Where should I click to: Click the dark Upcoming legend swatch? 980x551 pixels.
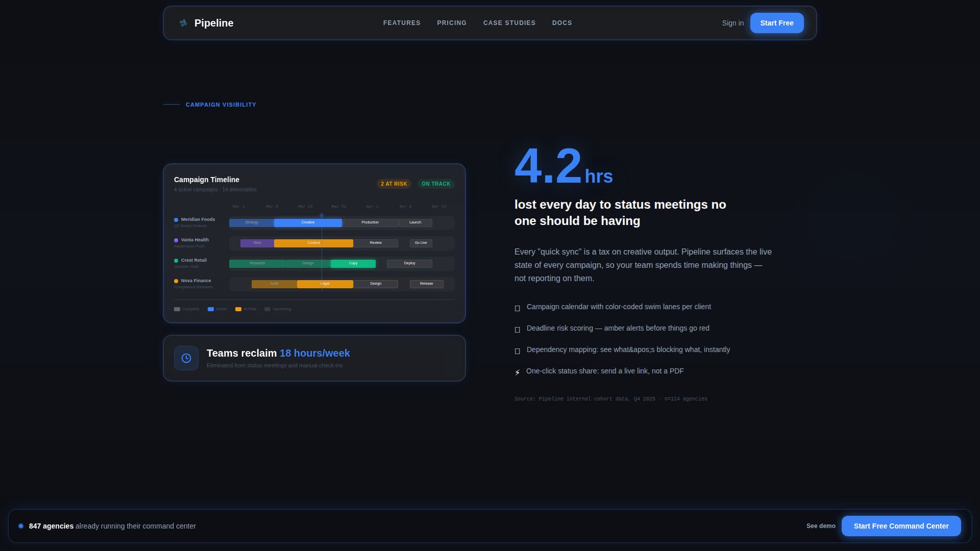coord(267,309)
